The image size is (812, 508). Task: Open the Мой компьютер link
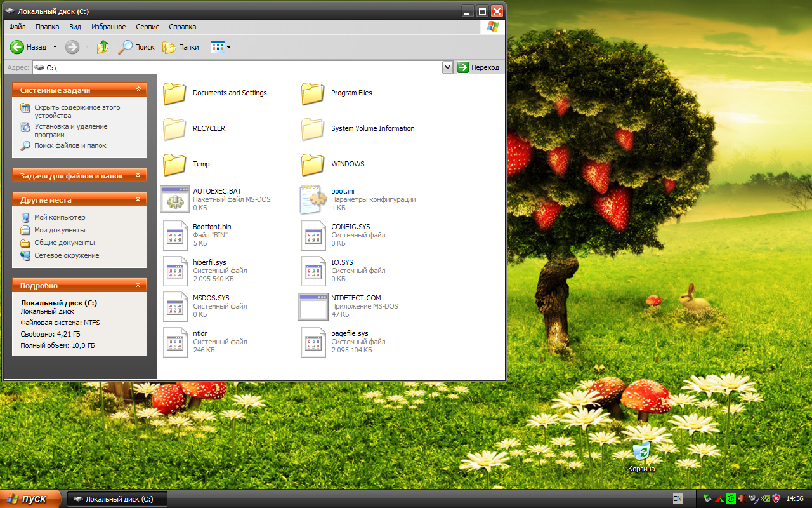59,217
